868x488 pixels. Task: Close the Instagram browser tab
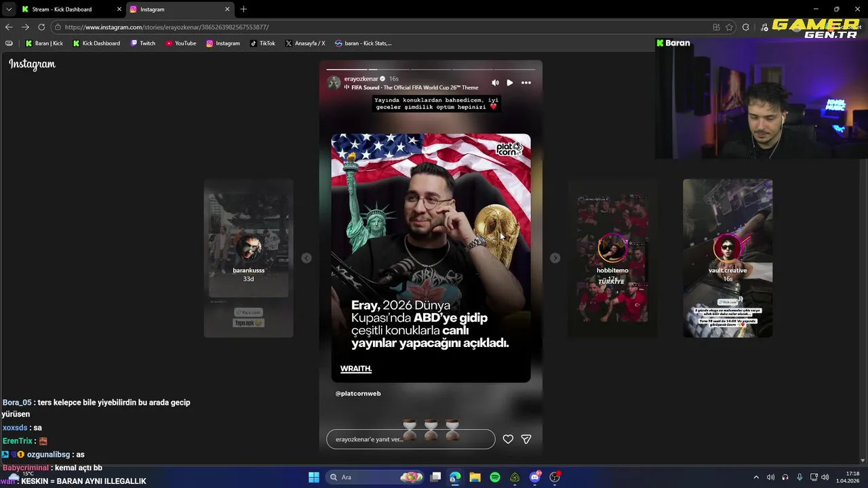227,9
